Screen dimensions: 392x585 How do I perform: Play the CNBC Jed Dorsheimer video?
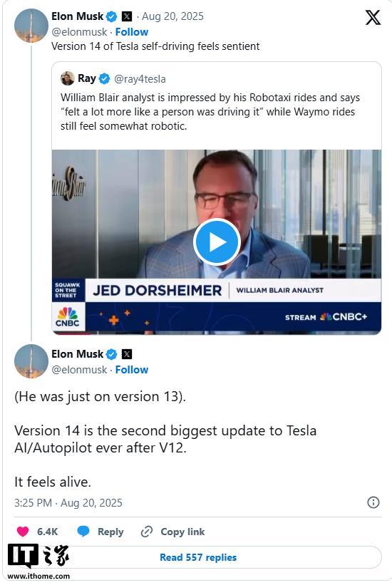216,242
